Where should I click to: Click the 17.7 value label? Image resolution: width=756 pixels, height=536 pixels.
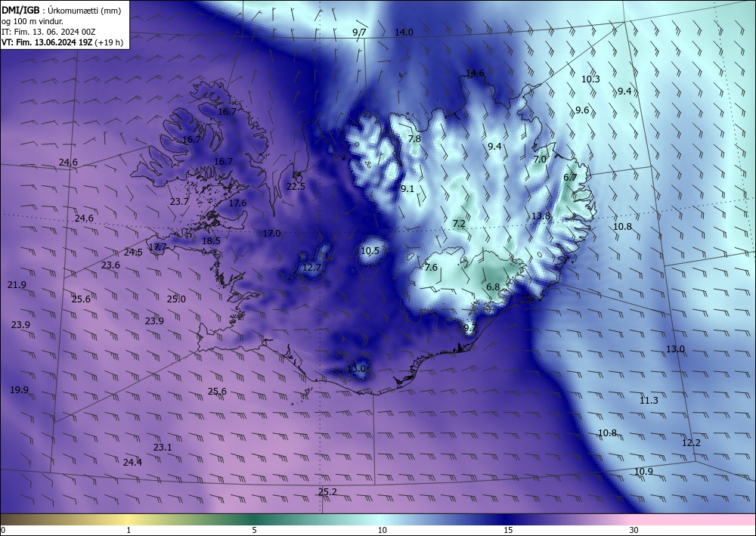point(158,247)
